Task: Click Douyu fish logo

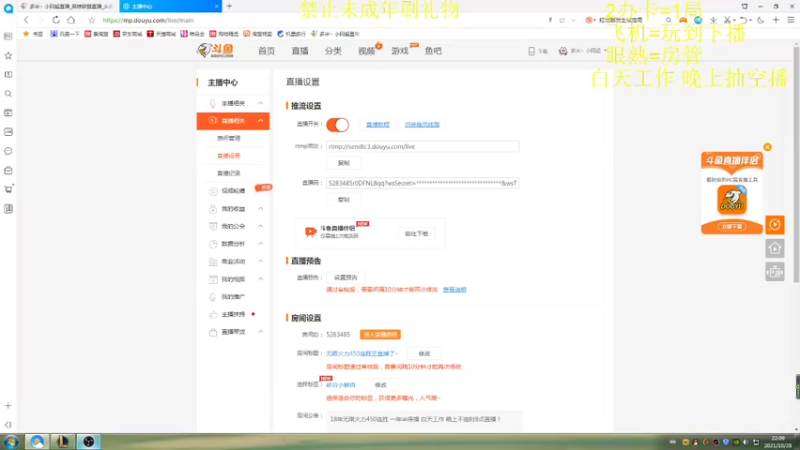Action: [216, 51]
